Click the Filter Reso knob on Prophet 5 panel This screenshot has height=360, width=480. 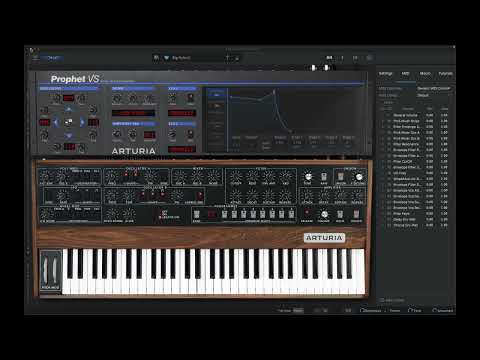click(x=252, y=176)
